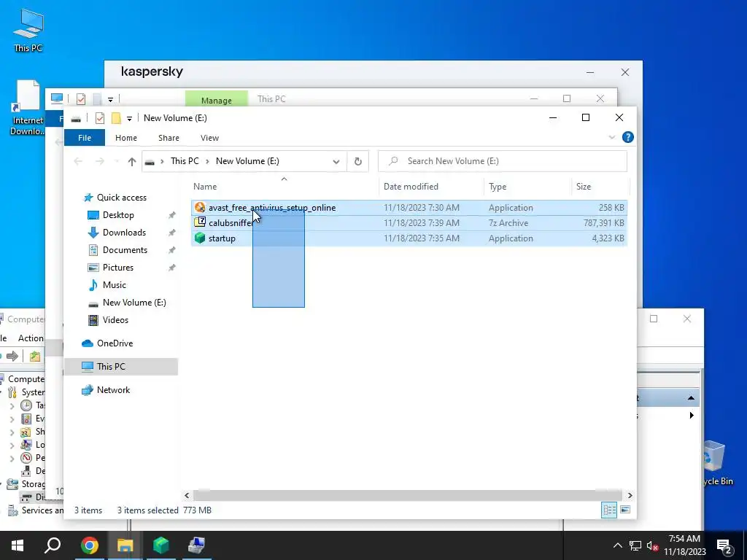Open the Home ribbon tab
This screenshot has height=560, width=747.
[126, 138]
